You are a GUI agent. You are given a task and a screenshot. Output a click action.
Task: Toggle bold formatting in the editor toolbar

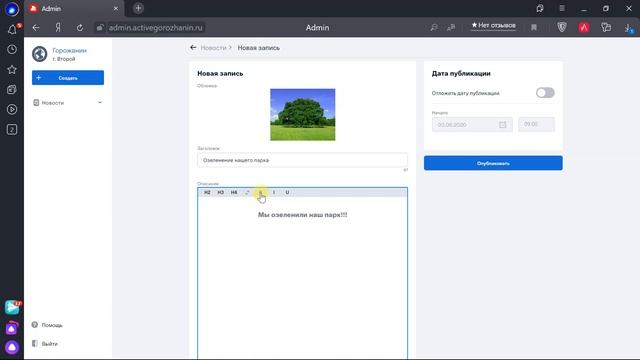(260, 192)
